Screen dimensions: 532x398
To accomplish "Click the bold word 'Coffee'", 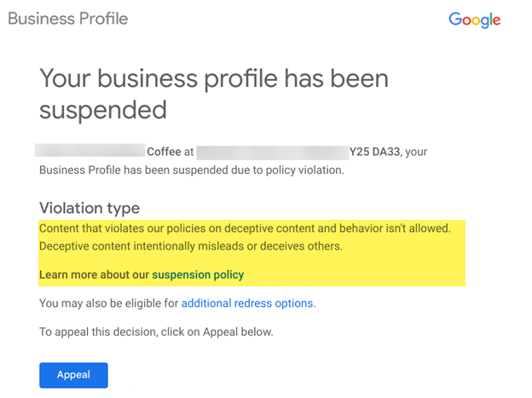I will click(x=164, y=152).
